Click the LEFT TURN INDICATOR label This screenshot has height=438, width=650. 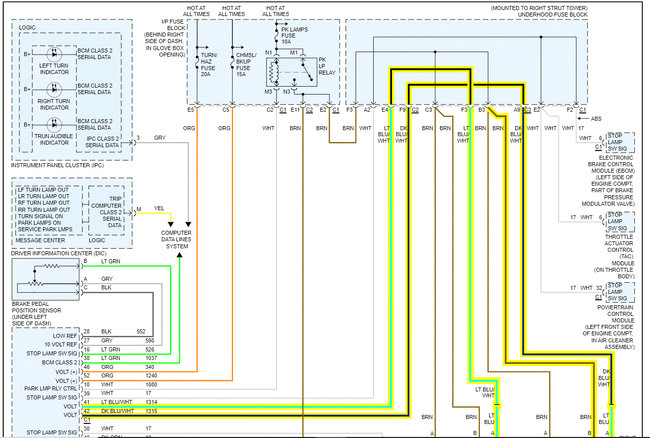tap(54, 69)
